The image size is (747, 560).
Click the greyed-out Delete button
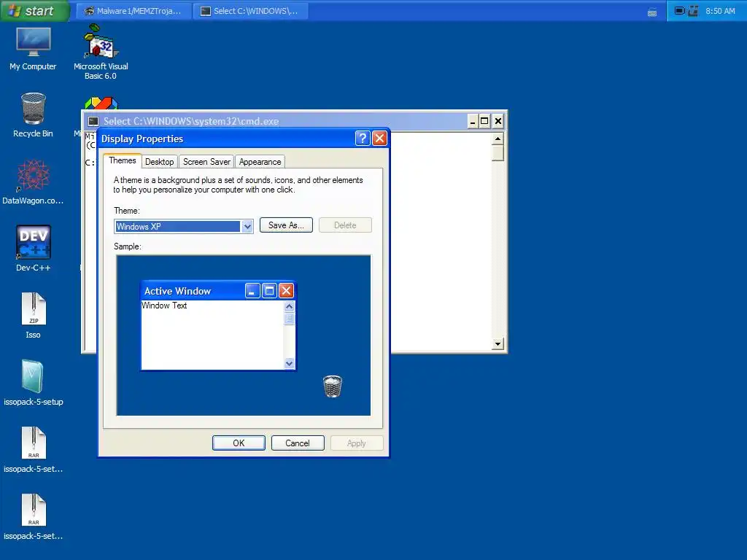[345, 225]
